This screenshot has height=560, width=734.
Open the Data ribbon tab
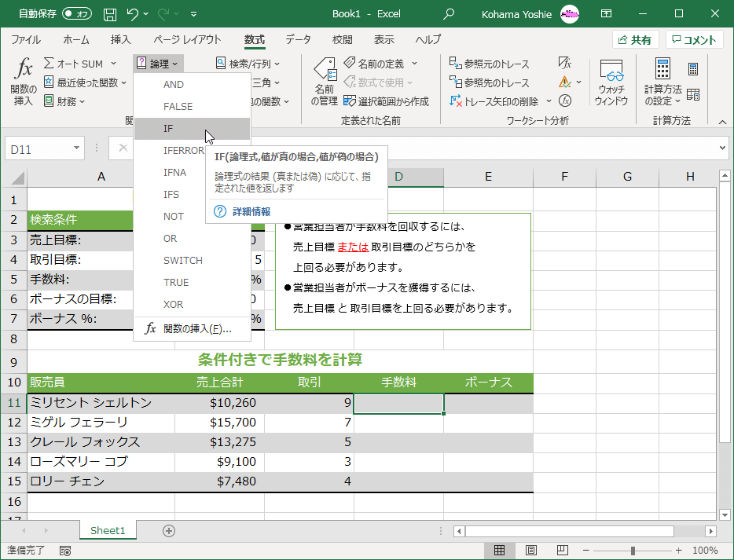(x=298, y=40)
